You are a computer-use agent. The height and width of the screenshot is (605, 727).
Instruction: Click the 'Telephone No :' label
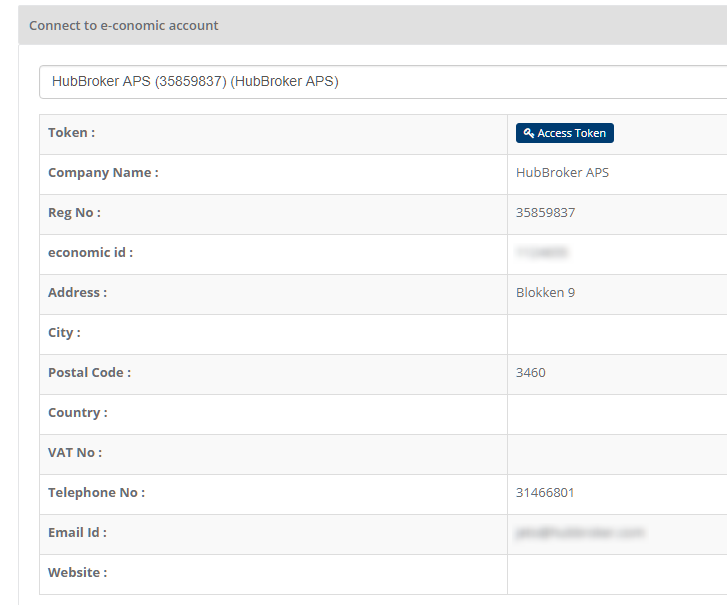point(96,493)
